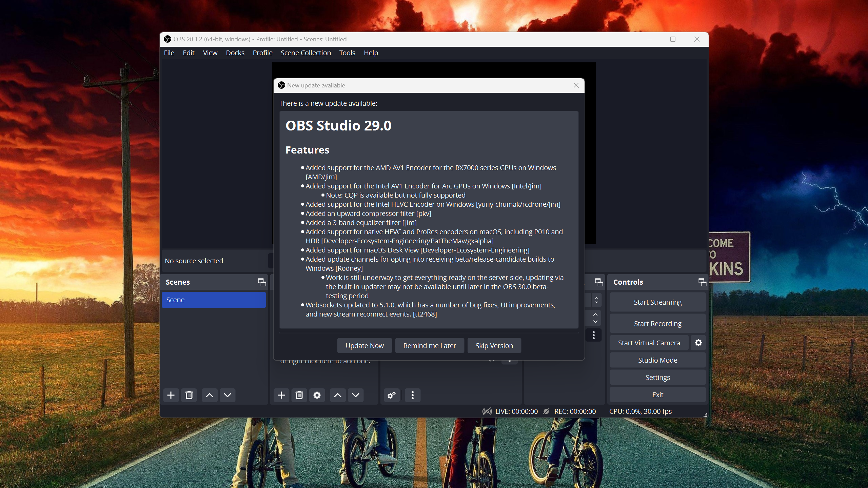868x488 pixels.
Task: Close the New update available dialog
Action: 576,85
